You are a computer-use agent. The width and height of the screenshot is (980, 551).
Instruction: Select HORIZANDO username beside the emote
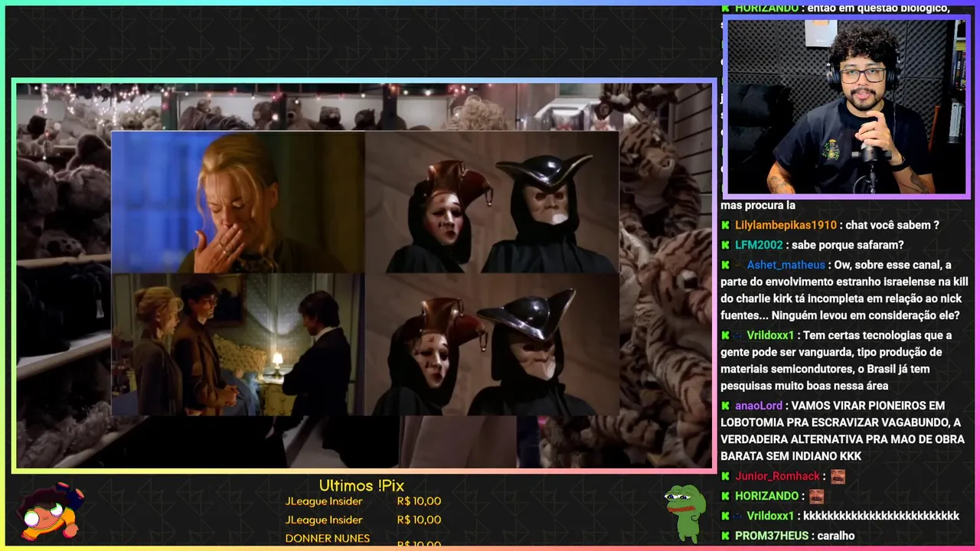[766, 496]
